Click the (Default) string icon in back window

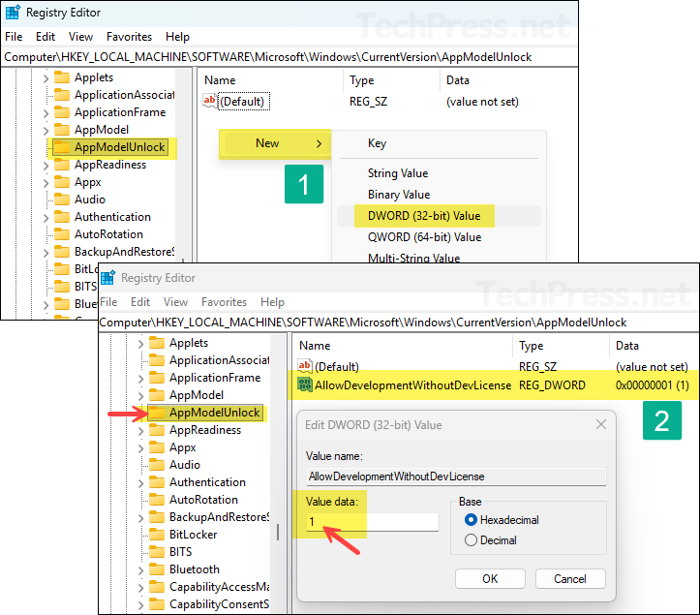point(210,101)
